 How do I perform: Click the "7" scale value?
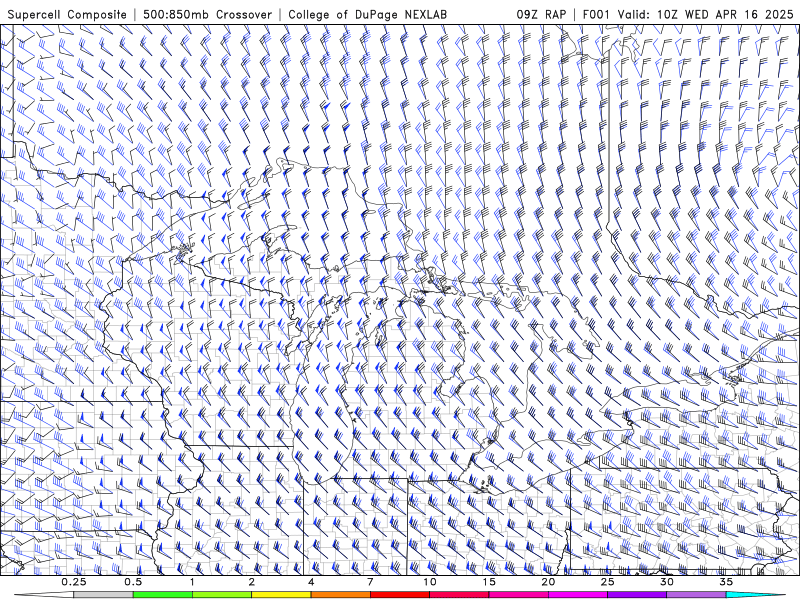point(370,582)
